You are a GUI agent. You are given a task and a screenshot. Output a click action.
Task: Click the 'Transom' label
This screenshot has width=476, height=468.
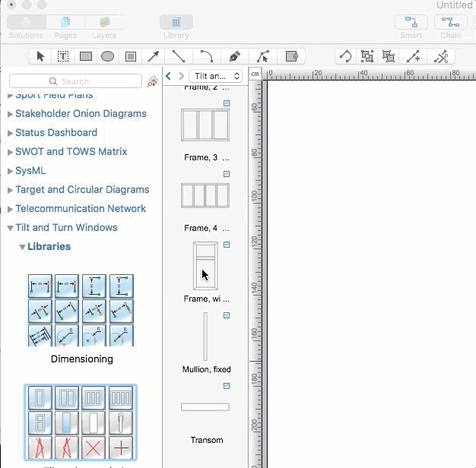(207, 440)
